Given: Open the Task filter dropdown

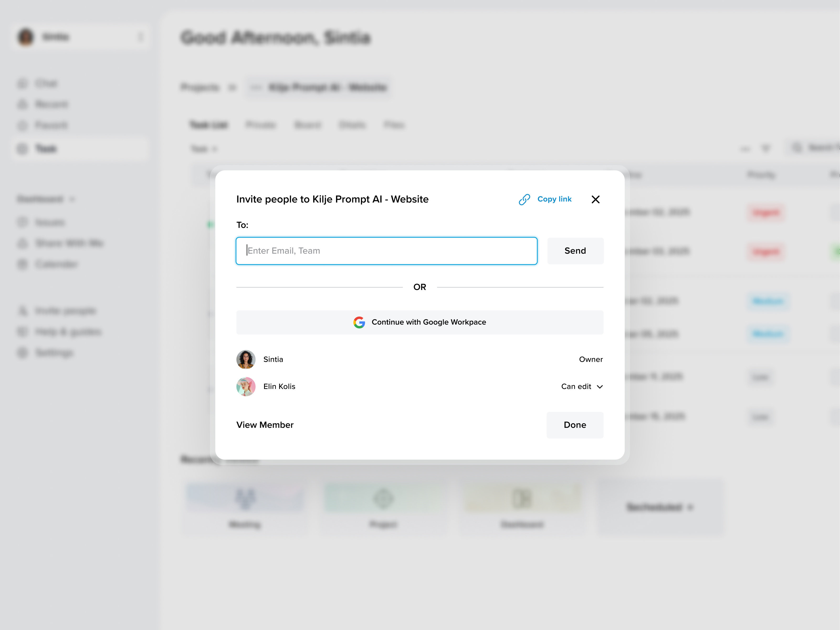Looking at the screenshot, I should tap(204, 149).
